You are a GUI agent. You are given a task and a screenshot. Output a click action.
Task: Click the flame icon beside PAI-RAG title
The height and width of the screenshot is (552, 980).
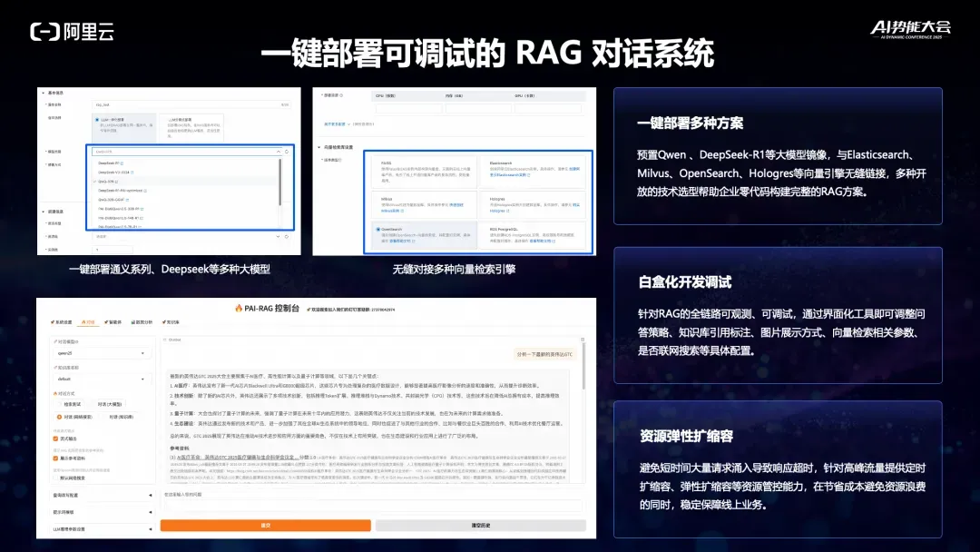click(238, 308)
